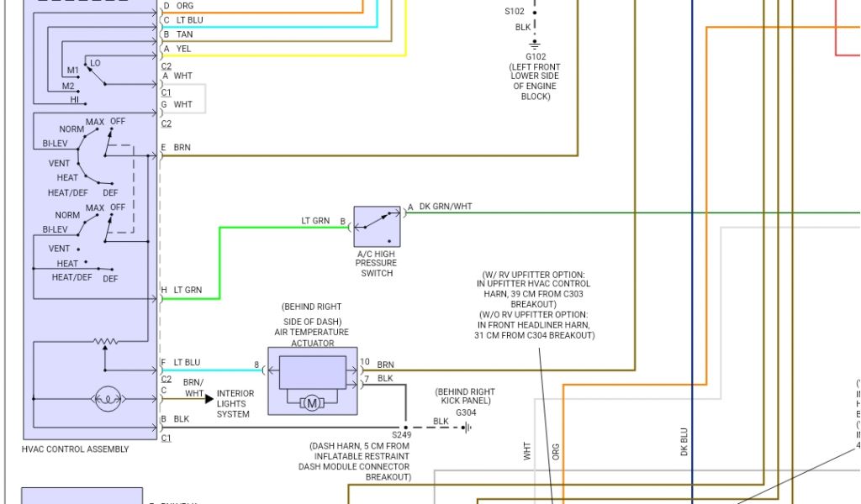Select the blower switch LO position
861x504 pixels.
point(95,63)
